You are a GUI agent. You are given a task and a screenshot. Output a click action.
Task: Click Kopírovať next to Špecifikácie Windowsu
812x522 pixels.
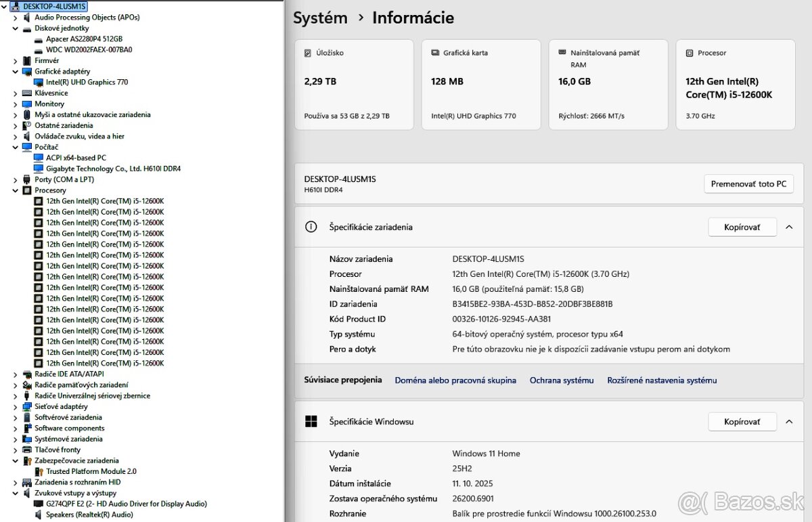coord(742,421)
